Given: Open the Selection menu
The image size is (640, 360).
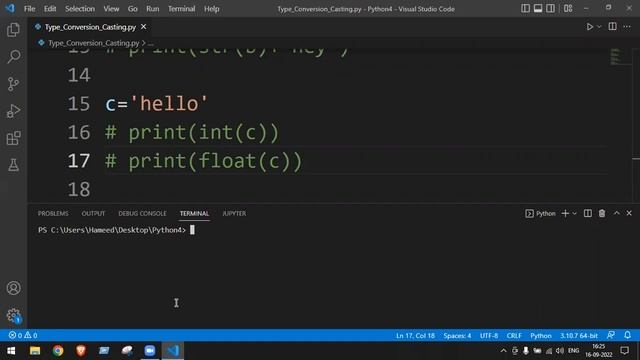Looking at the screenshot, I should pyautogui.click(x=80, y=9).
